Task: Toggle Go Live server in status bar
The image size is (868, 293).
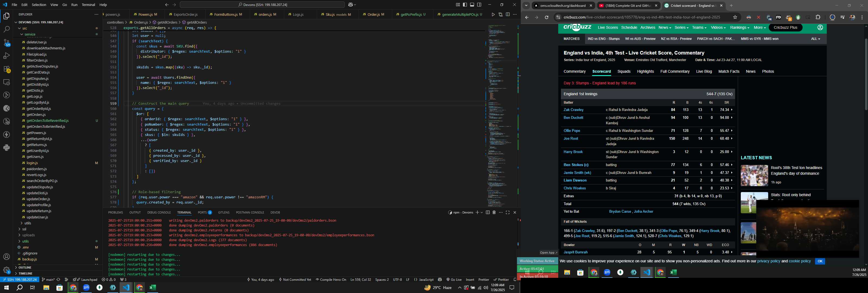Action: [x=454, y=279]
